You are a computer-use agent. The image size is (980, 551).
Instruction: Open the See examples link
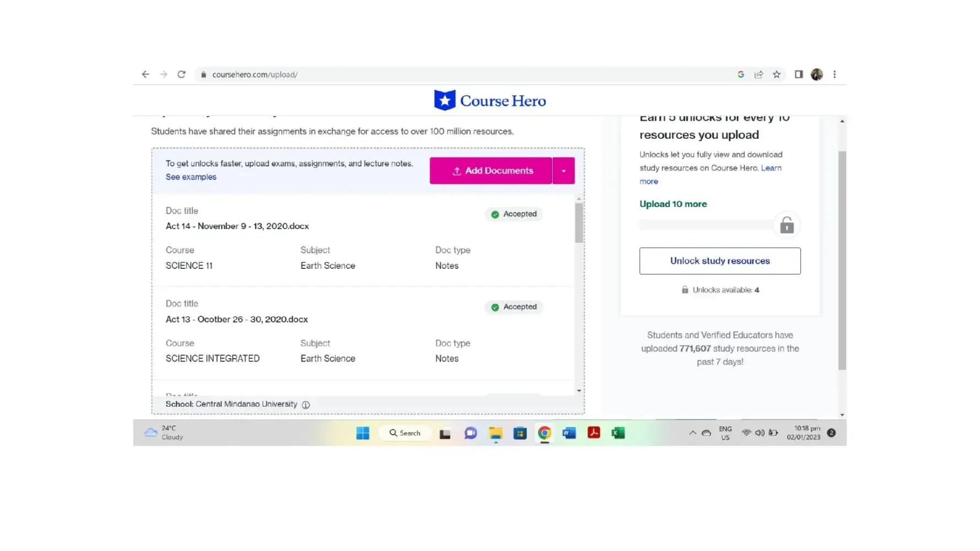(x=191, y=177)
